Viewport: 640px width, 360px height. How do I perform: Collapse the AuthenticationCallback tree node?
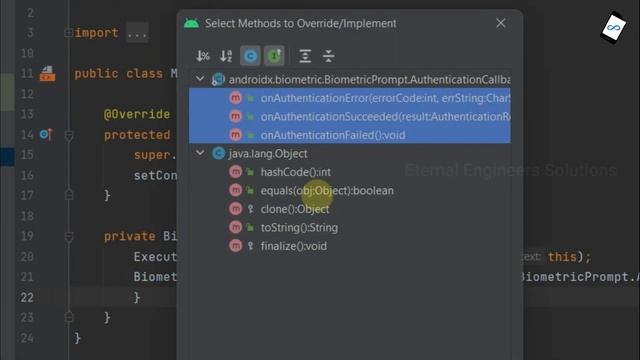tap(200, 78)
